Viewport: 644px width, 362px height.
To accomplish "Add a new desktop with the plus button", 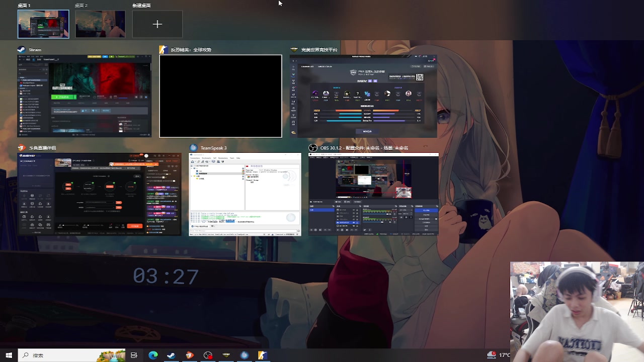I will pyautogui.click(x=157, y=24).
